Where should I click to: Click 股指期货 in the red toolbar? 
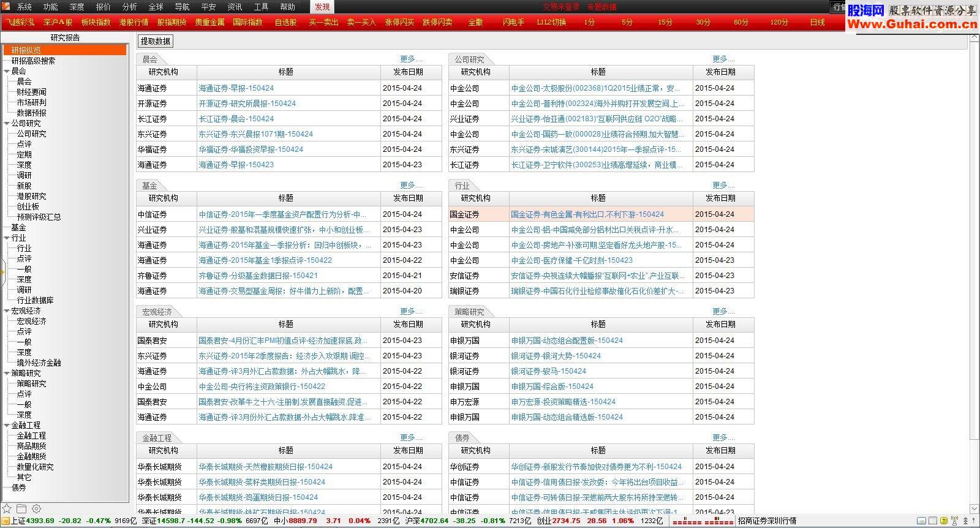tap(171, 22)
